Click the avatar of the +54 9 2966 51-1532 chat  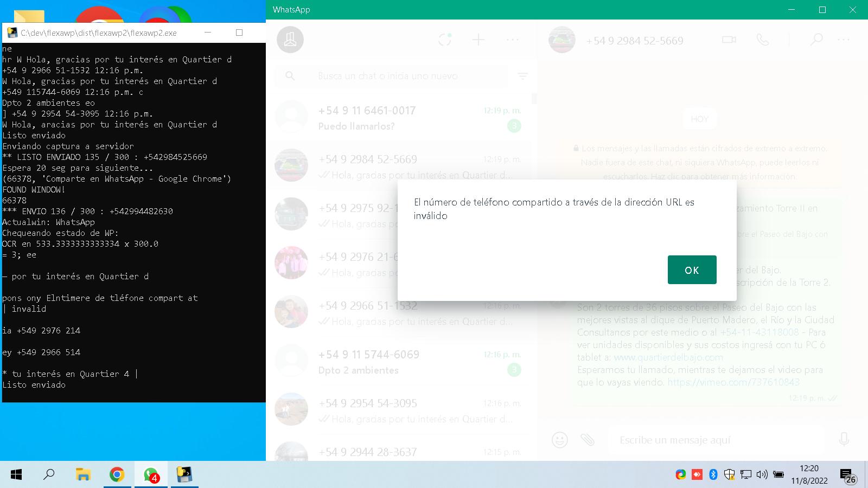[x=291, y=311]
